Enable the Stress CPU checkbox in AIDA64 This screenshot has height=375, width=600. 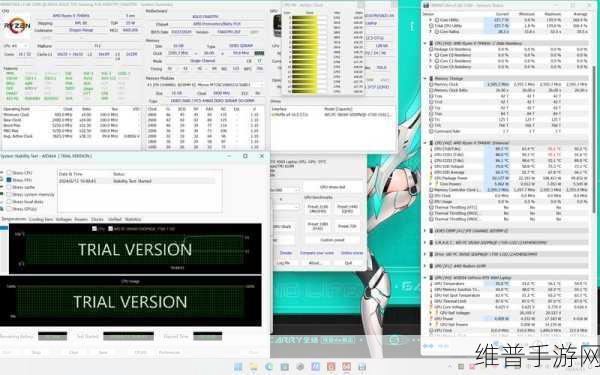tap(9, 173)
